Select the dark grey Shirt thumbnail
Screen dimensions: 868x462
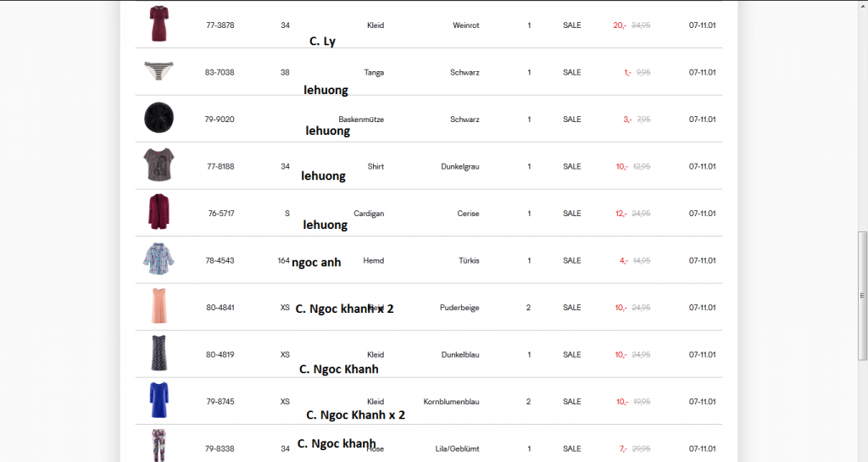click(159, 164)
